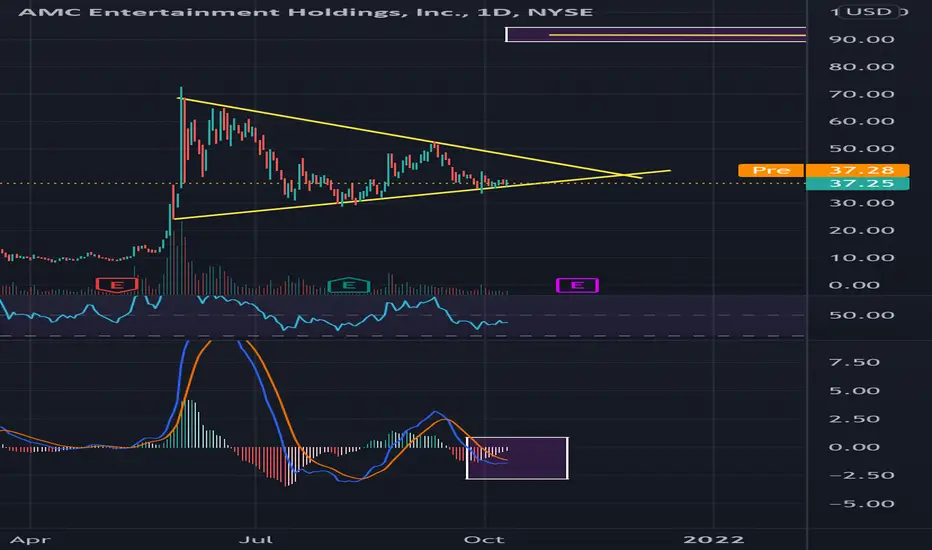Click the Oct label on time axis
932x550 pixels.
pyautogui.click(x=484, y=540)
